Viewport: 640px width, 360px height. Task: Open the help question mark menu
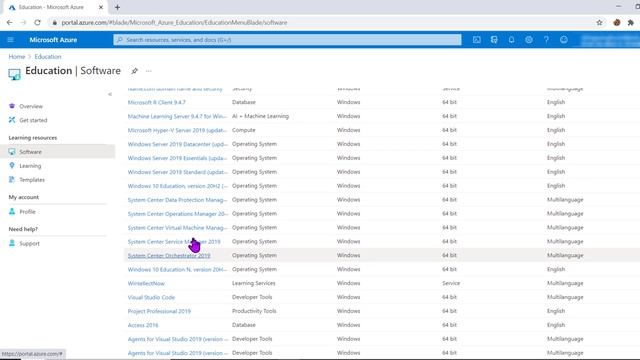coord(546,40)
